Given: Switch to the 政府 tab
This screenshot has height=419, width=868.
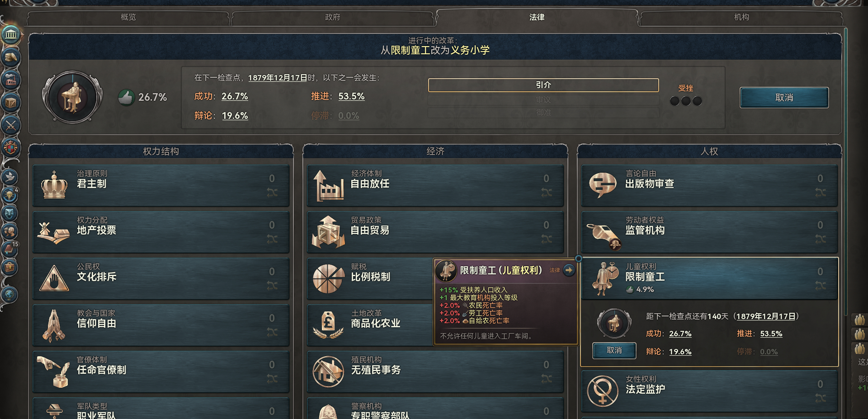Looking at the screenshot, I should coord(333,17).
